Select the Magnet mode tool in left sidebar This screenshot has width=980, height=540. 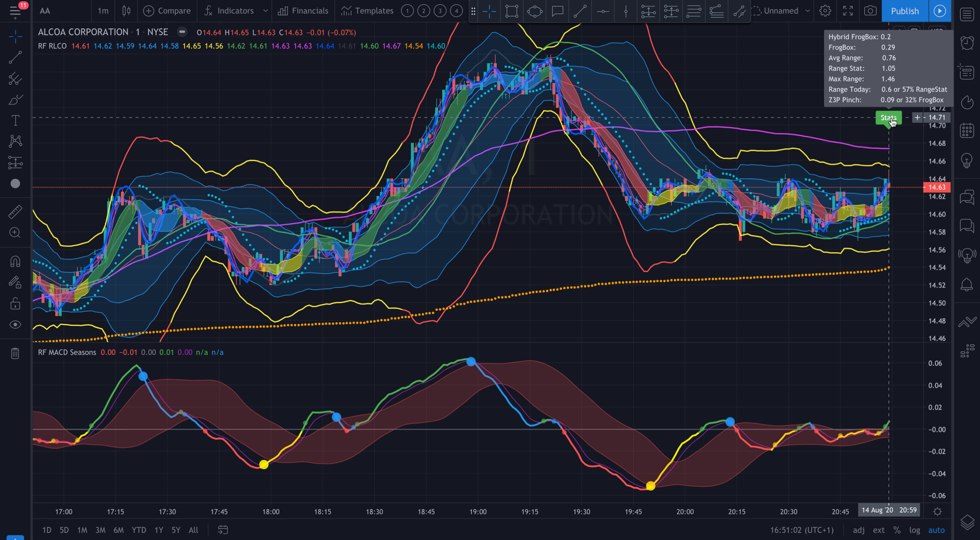pyautogui.click(x=15, y=261)
